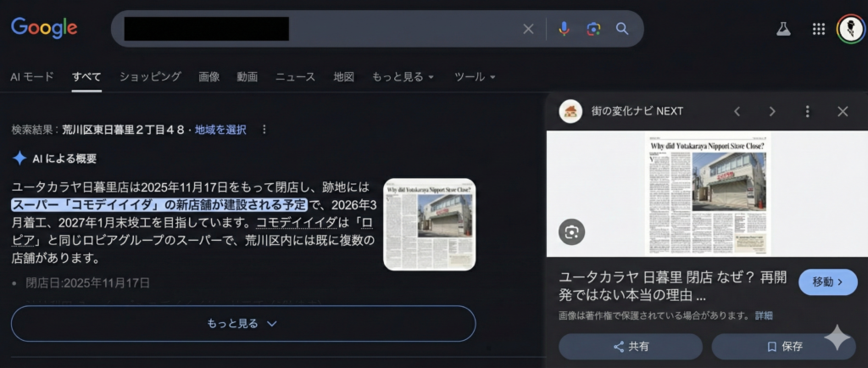
Task: Open the 詳細 copyright link
Action: click(764, 315)
